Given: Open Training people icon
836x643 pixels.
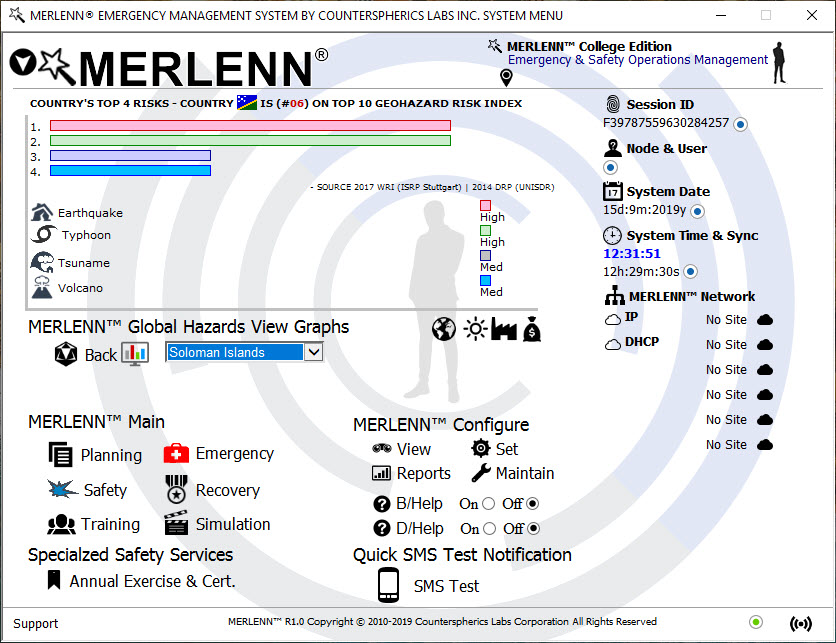Looking at the screenshot, I should 61,524.
